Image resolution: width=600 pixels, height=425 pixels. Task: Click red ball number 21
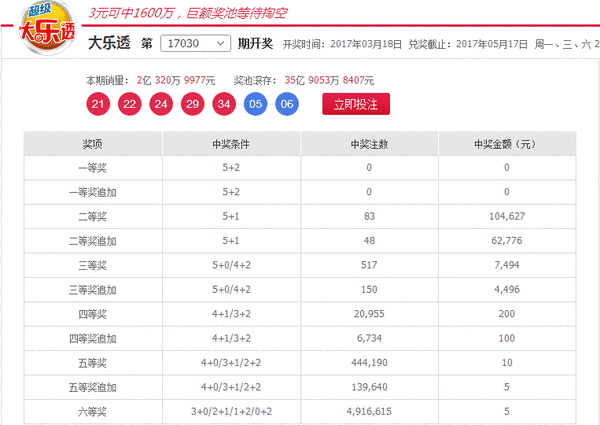point(98,104)
